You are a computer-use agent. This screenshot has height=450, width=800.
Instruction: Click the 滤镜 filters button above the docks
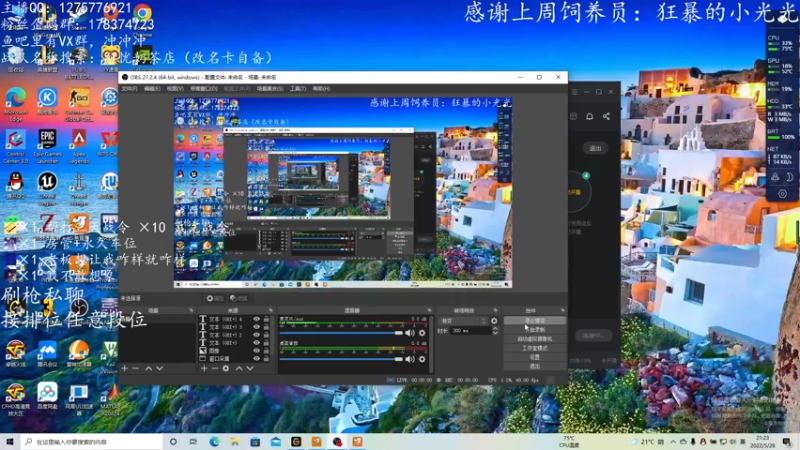pos(238,298)
